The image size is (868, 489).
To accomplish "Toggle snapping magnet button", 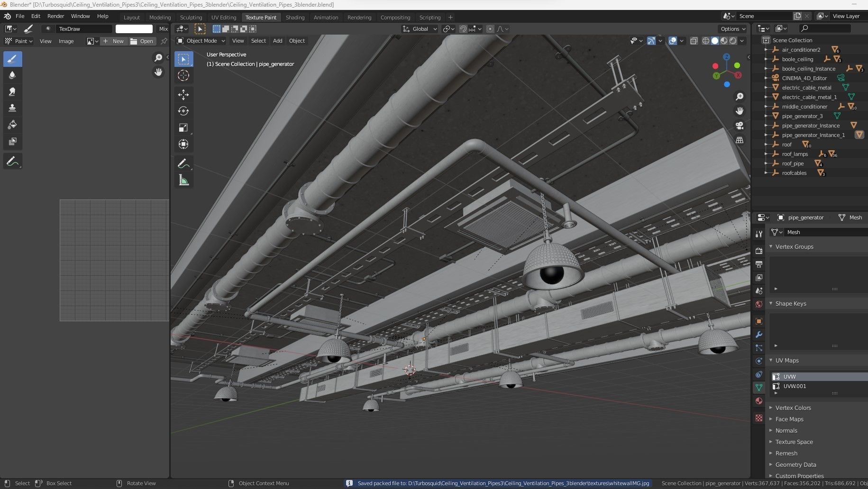I will coord(463,29).
